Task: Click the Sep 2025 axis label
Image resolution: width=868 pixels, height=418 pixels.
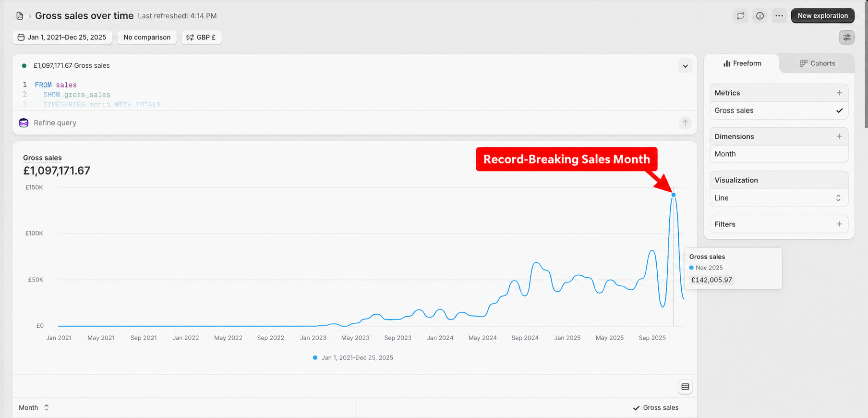Action: coord(652,338)
